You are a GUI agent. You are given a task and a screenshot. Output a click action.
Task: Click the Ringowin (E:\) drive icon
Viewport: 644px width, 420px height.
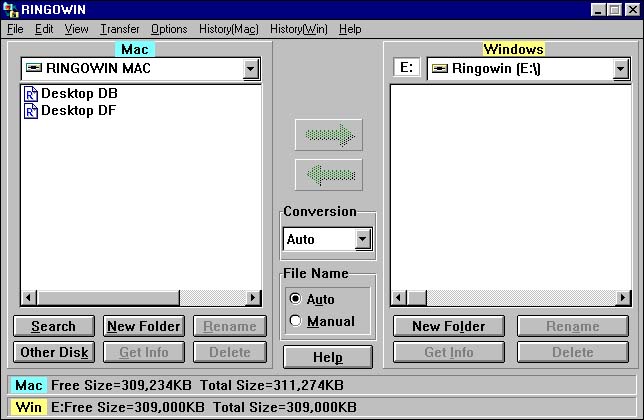click(439, 69)
